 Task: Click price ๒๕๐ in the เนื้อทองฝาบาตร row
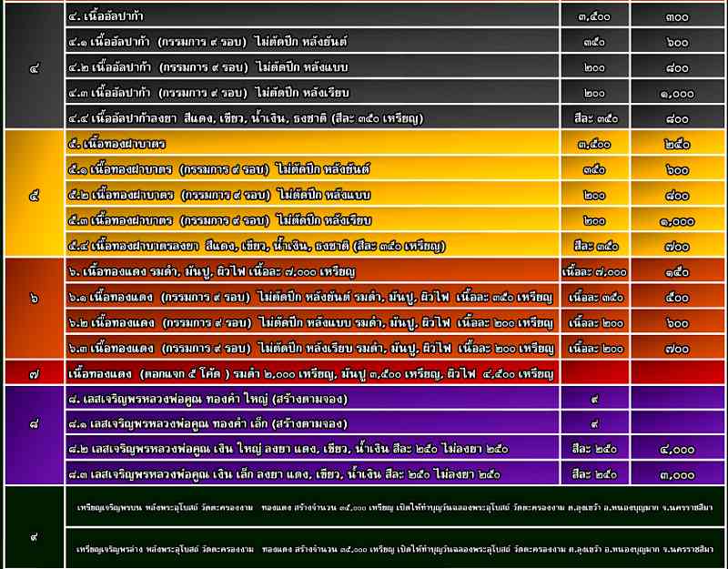point(678,144)
